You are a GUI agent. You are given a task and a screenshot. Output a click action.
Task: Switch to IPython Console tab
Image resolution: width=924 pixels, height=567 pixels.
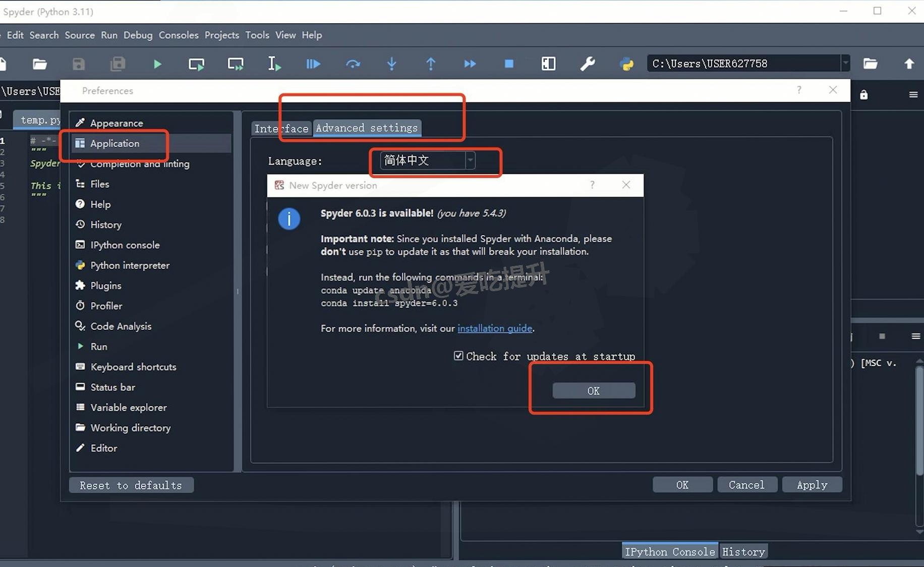click(670, 552)
